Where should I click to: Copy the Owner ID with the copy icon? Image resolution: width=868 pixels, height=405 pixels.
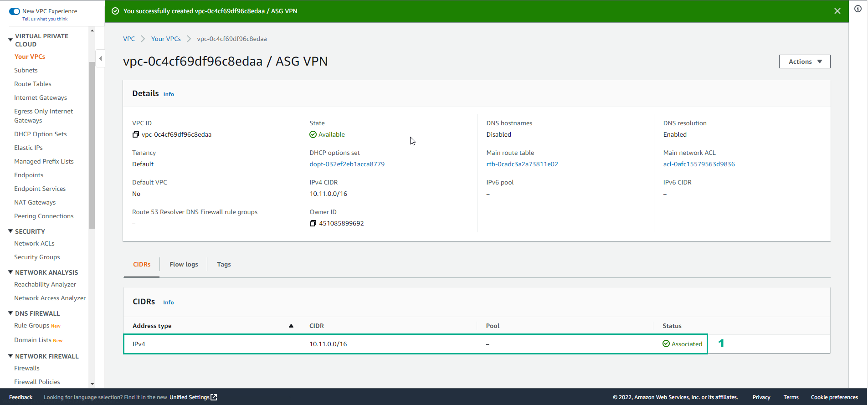pos(313,223)
